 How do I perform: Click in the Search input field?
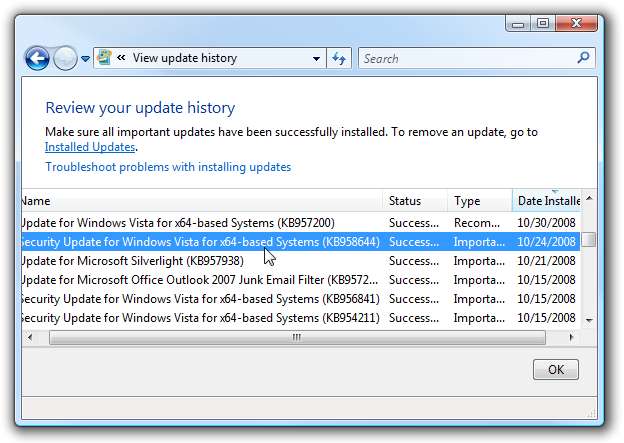(466, 59)
